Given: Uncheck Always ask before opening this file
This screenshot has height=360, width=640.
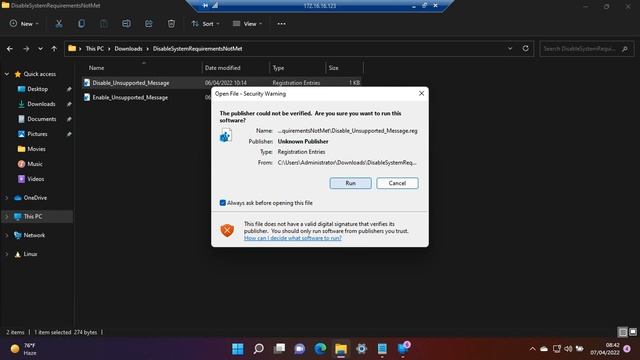Looking at the screenshot, I should tap(222, 203).
